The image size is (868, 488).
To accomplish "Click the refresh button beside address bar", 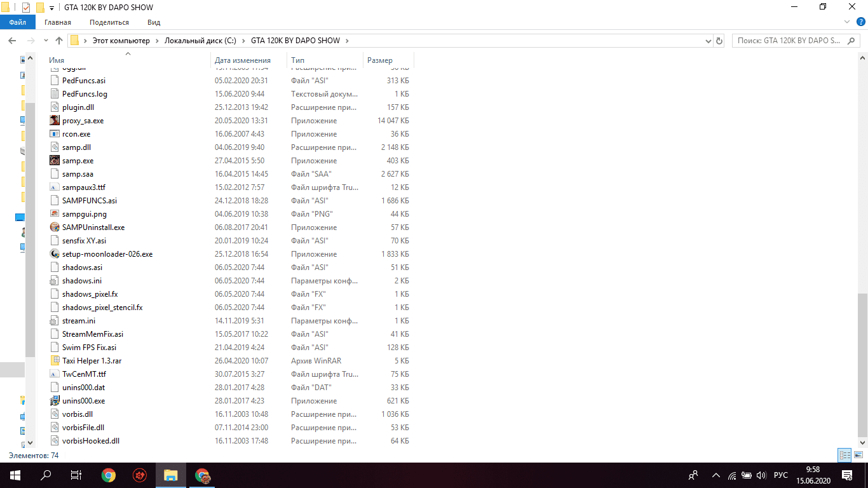I will [719, 41].
